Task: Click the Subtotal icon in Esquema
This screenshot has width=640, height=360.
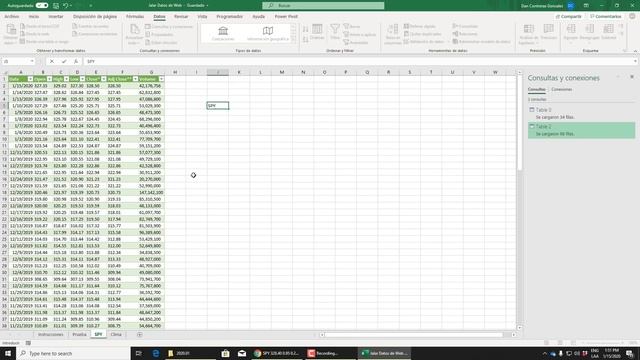Action: [608, 32]
